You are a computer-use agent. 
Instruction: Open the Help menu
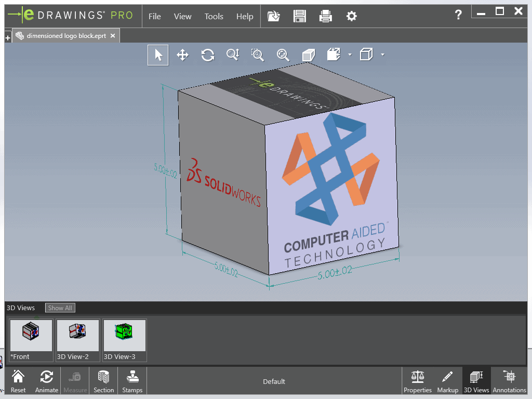[245, 16]
